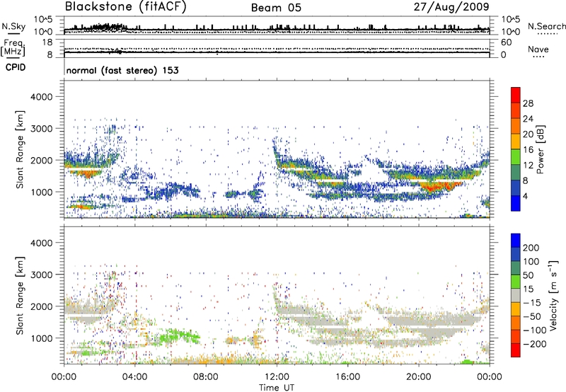Click the "200" velocity scale value
Image resolution: width=566 pixels, height=392 pixels.
tap(531, 248)
